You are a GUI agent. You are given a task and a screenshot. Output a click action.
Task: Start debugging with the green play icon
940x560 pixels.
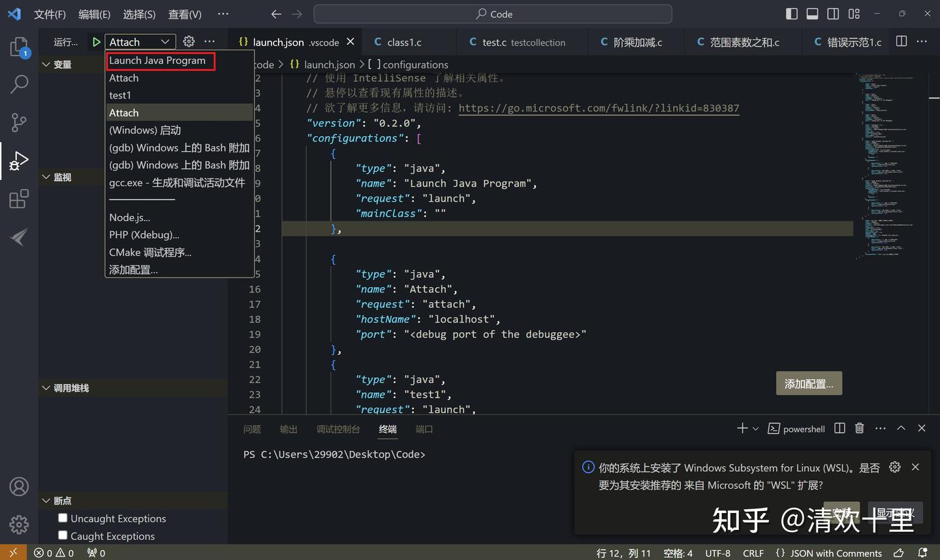pos(95,41)
